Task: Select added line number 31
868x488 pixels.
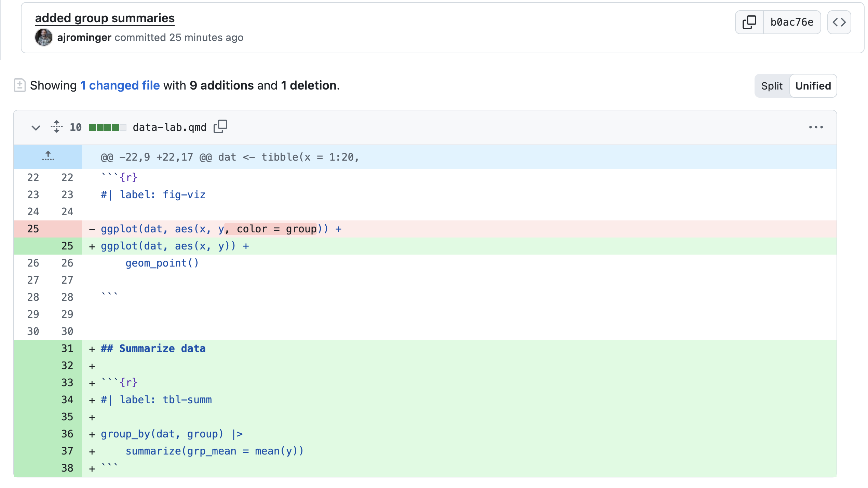Action: pos(67,348)
